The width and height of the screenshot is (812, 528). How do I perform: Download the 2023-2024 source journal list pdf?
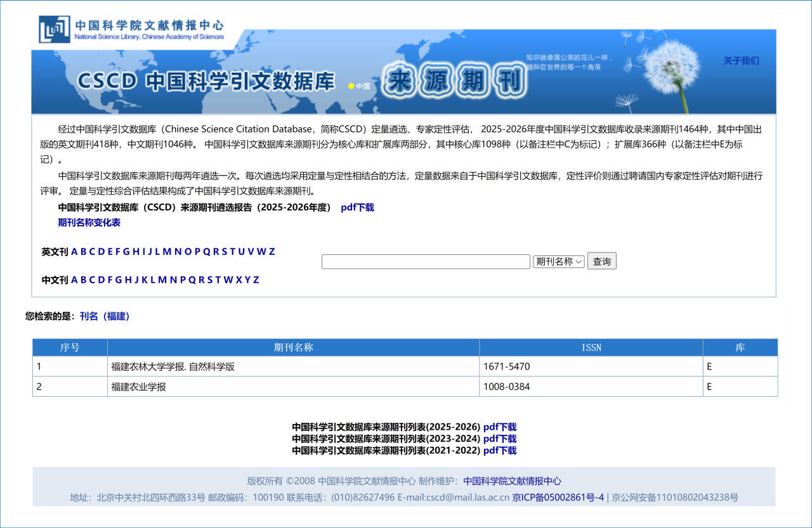pos(500,439)
